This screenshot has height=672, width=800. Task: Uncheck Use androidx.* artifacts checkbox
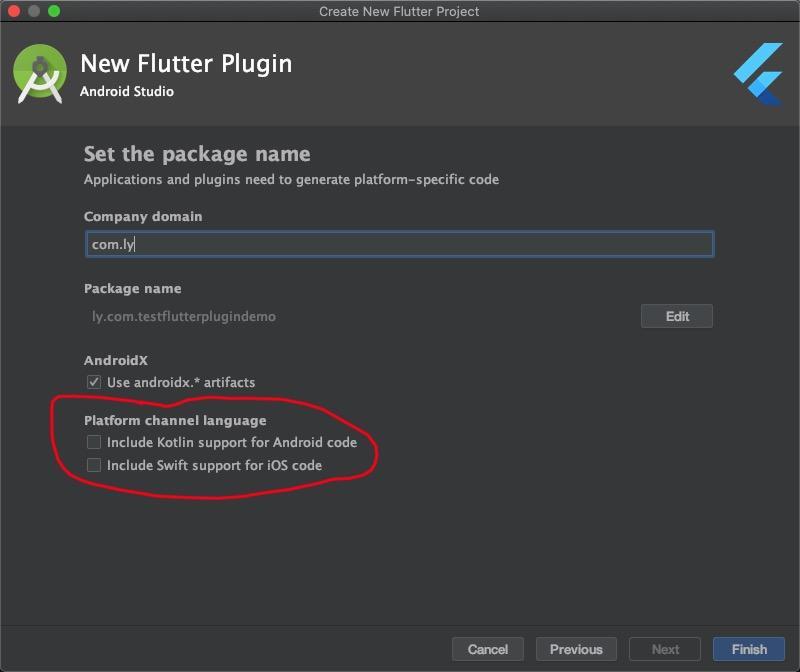click(94, 382)
